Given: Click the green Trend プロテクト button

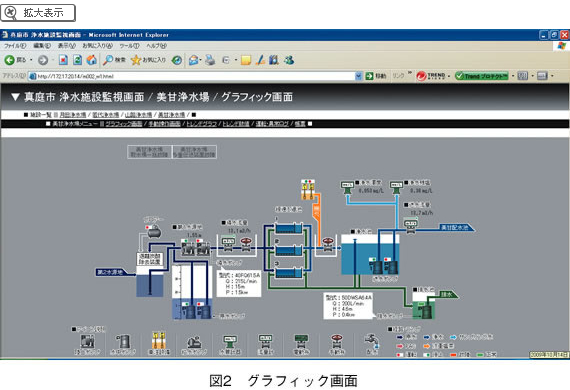Looking at the screenshot, I should 482,76.
